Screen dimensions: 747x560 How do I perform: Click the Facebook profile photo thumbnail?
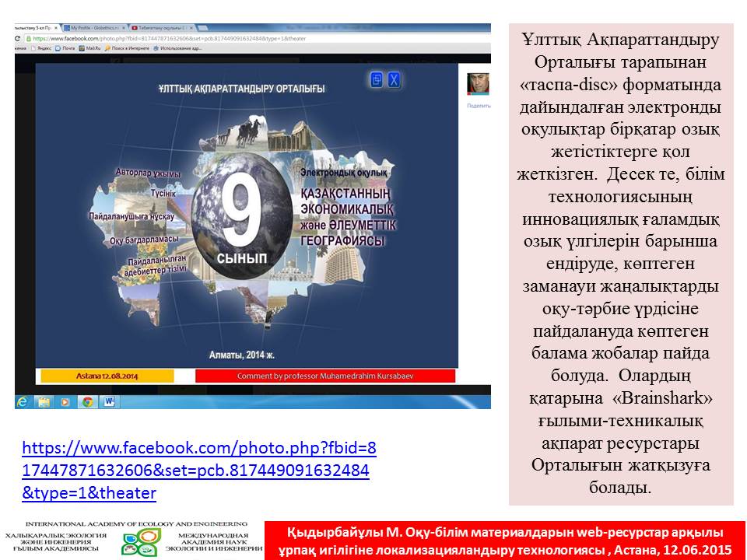(x=479, y=84)
